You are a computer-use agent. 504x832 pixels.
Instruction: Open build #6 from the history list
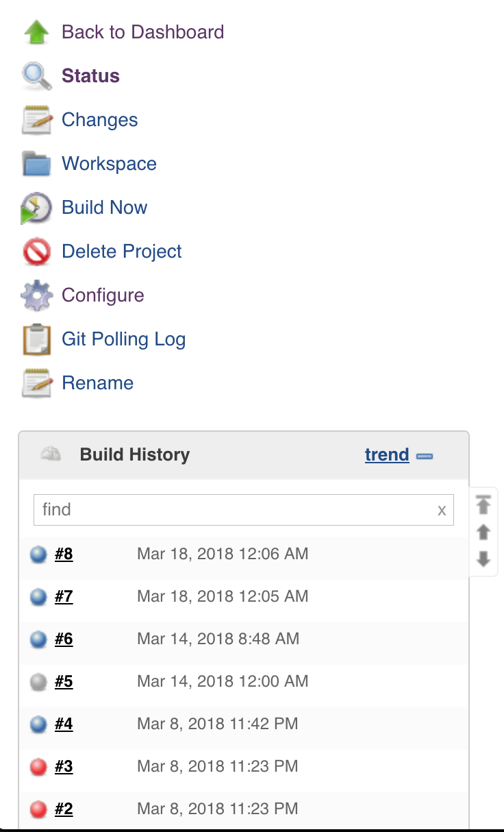pos(64,639)
